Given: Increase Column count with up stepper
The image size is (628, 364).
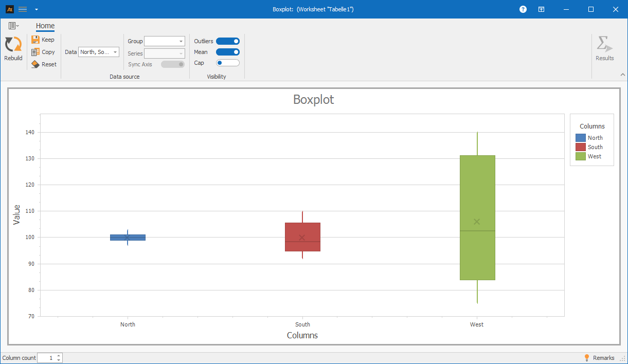Looking at the screenshot, I should coord(59,356).
